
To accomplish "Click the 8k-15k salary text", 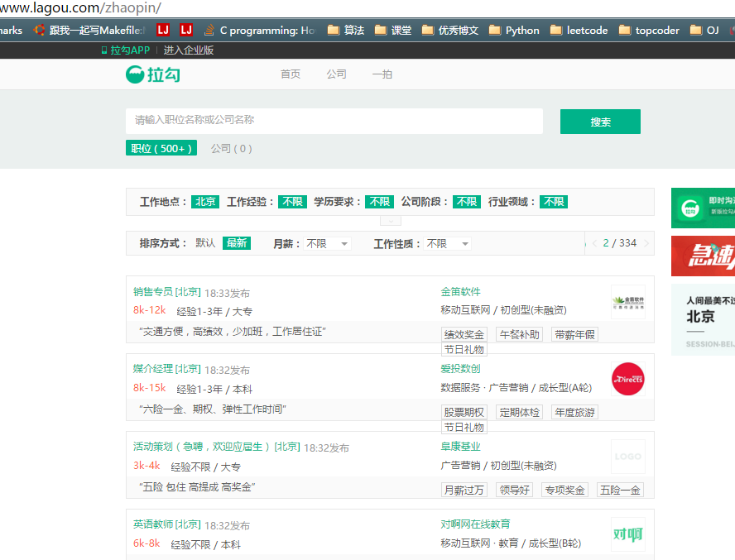I will click(150, 388).
